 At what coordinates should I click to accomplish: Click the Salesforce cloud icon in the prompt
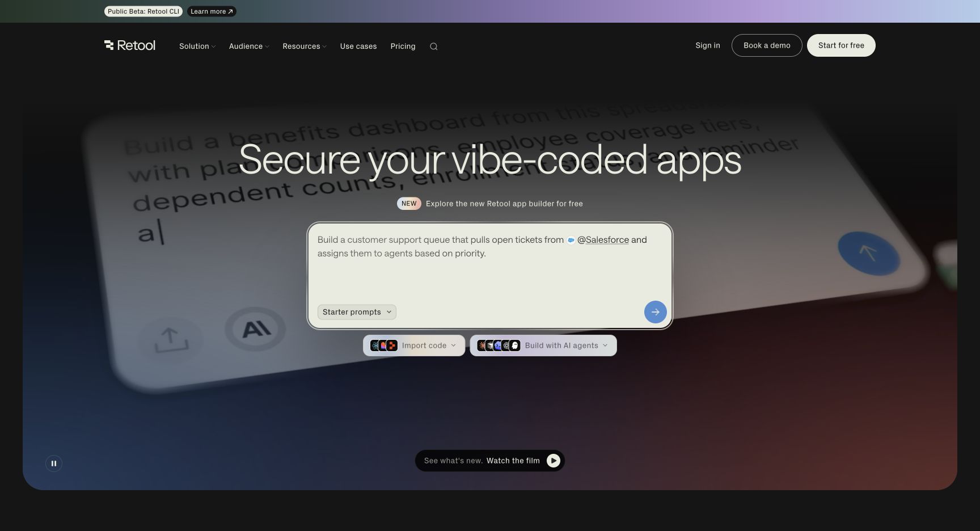(571, 240)
